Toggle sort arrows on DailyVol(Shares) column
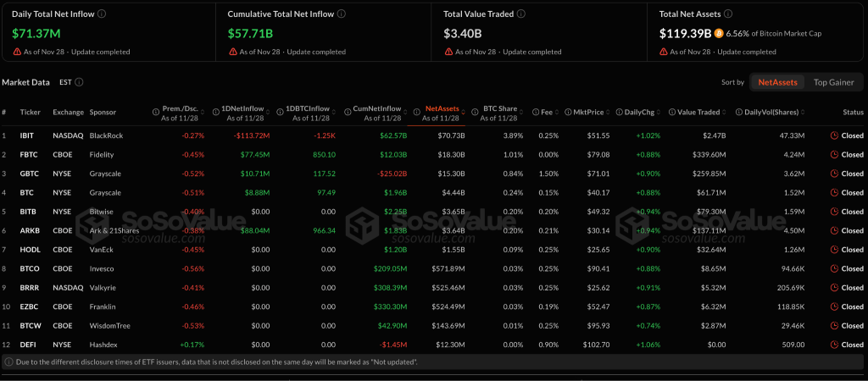This screenshot has width=868, height=381. [x=803, y=113]
